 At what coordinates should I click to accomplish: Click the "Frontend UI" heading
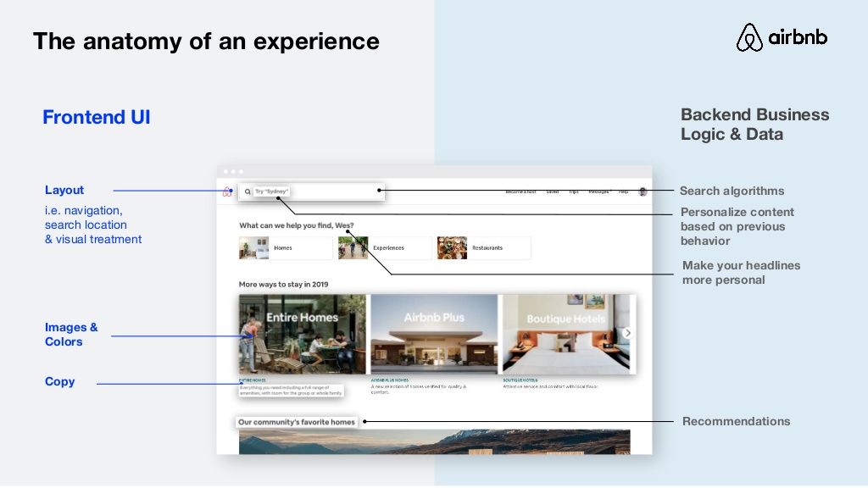point(97,117)
